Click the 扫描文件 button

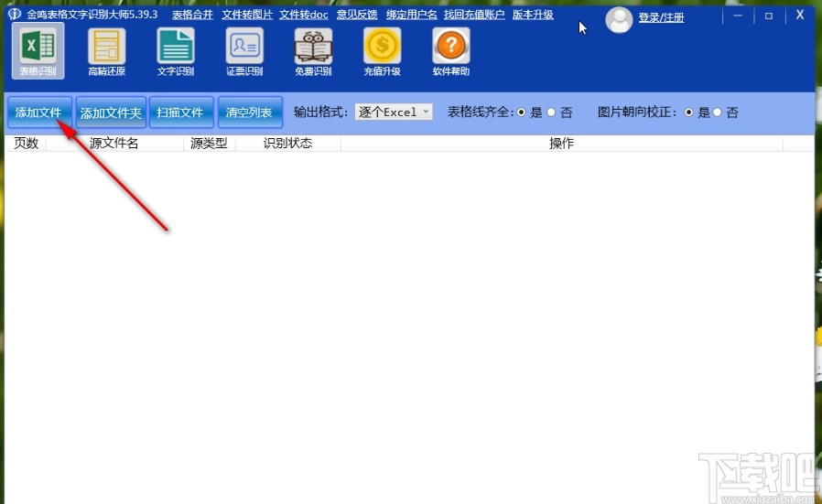click(x=181, y=113)
